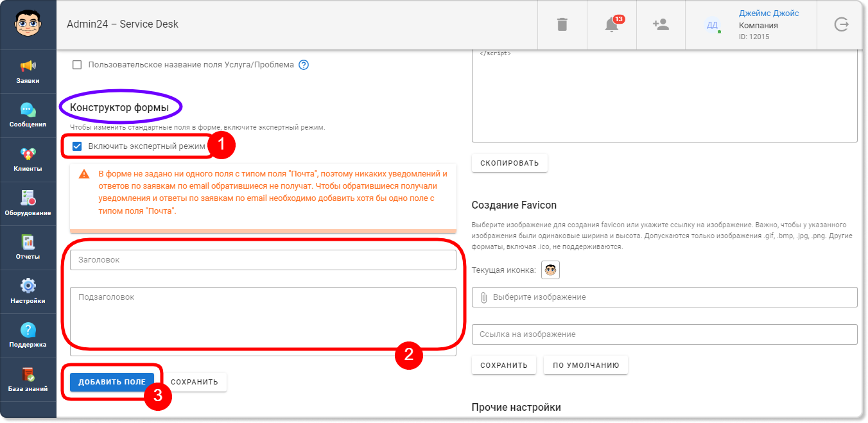Click the logout arrow icon
868x423 pixels.
click(x=841, y=24)
